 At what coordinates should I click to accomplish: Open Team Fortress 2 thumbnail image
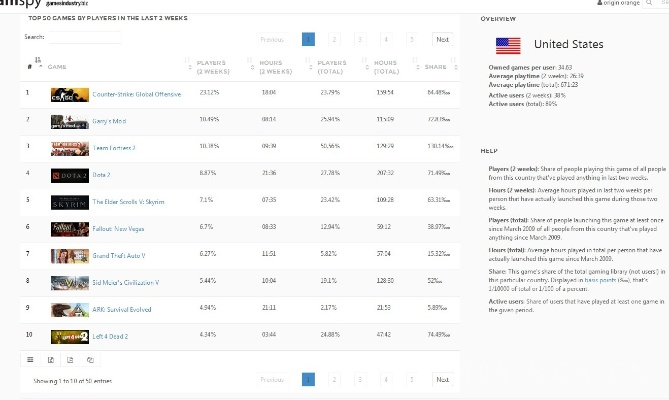[70, 148]
